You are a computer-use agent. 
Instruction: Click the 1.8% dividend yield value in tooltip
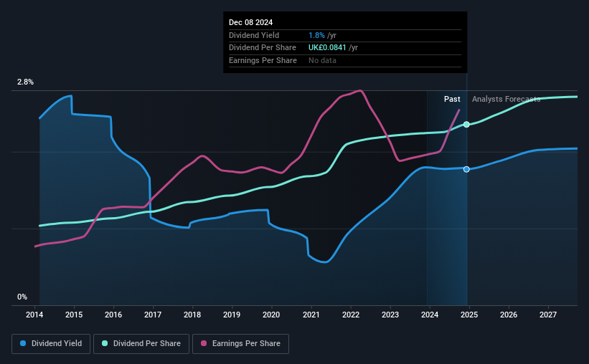click(316, 35)
